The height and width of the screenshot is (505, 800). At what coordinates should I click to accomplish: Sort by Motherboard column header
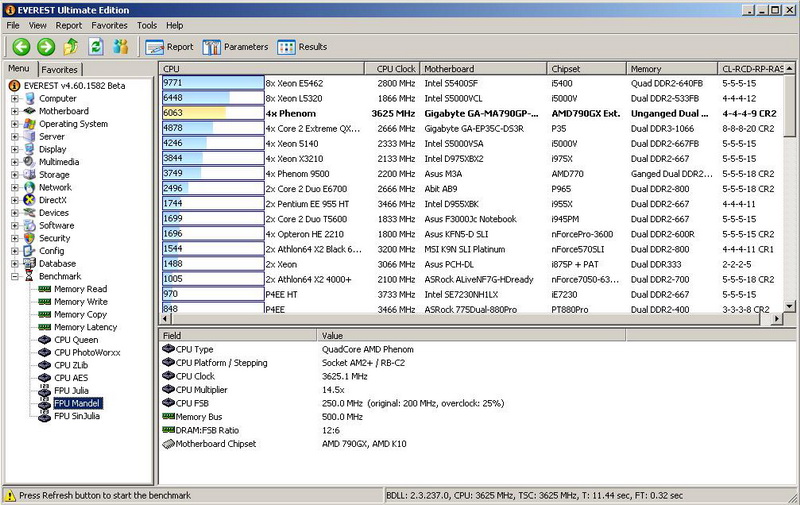(x=483, y=68)
